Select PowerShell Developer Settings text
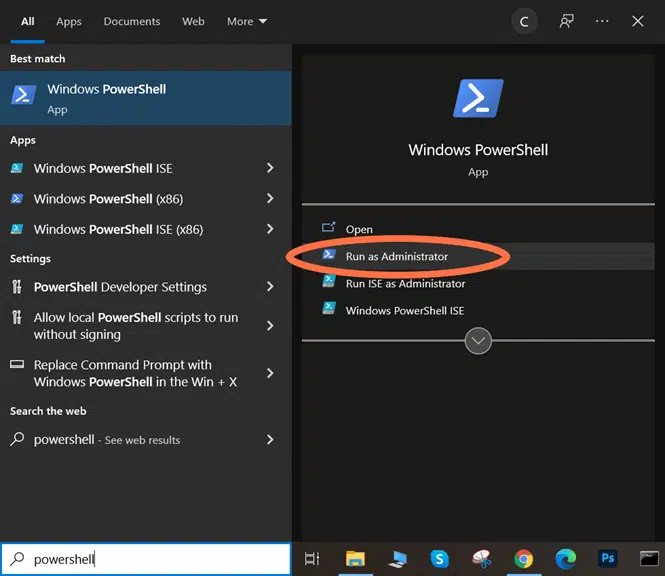Image resolution: width=665 pixels, height=576 pixels. [120, 287]
